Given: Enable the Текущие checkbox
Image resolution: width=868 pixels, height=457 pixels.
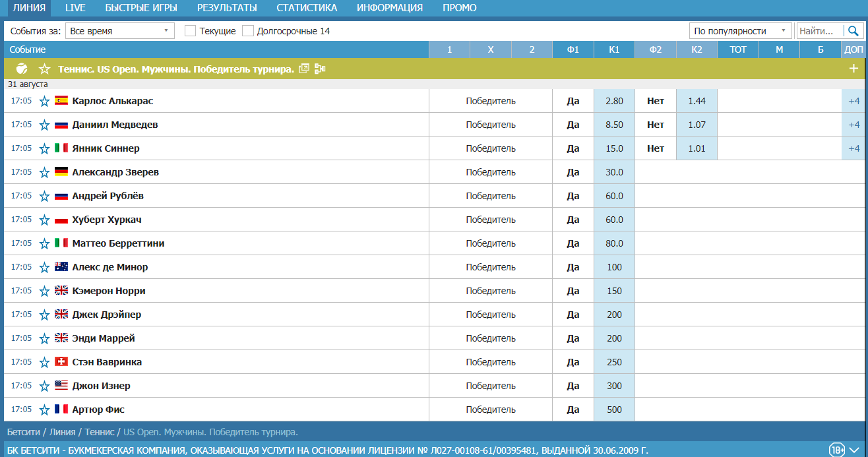Looking at the screenshot, I should (x=190, y=31).
